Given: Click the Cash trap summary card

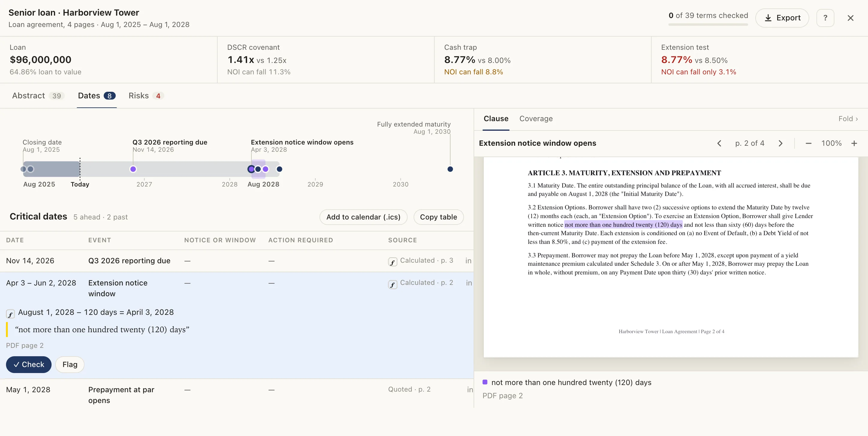Looking at the screenshot, I should (542, 60).
